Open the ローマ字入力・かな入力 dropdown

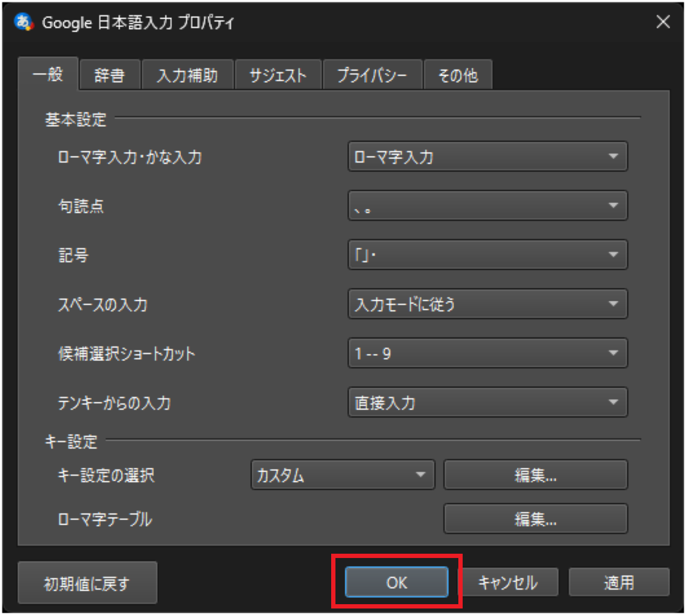[x=487, y=156]
